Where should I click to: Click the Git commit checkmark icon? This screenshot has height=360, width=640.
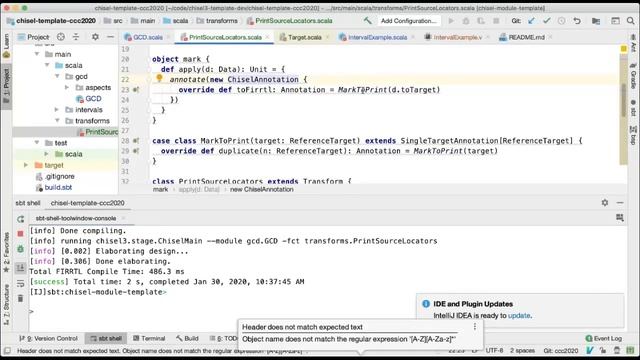click(x=547, y=21)
